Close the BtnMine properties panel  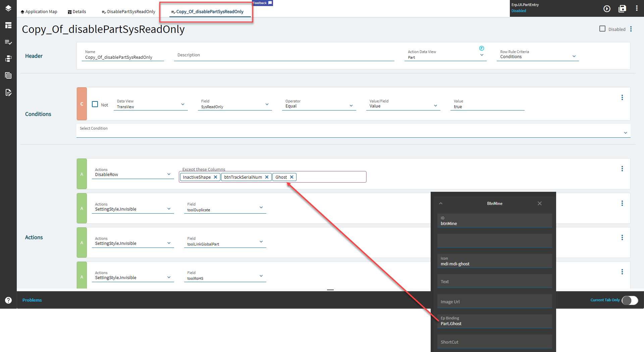540,203
